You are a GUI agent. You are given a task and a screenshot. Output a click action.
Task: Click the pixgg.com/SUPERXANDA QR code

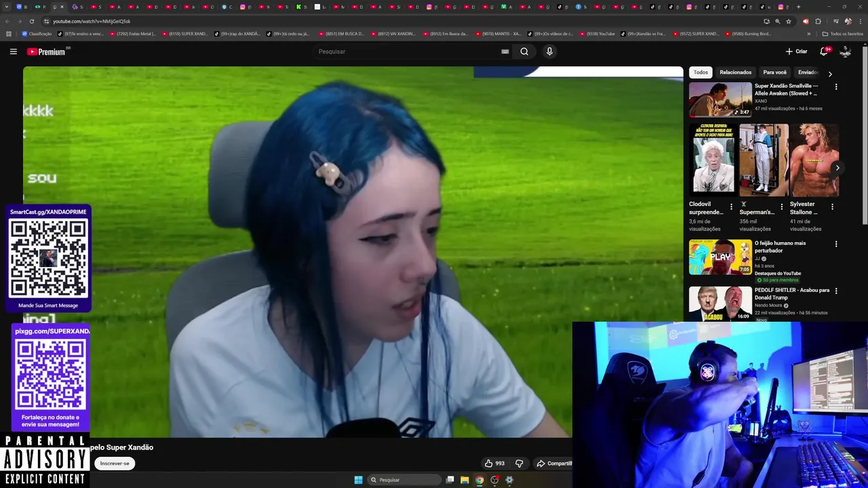51,375
